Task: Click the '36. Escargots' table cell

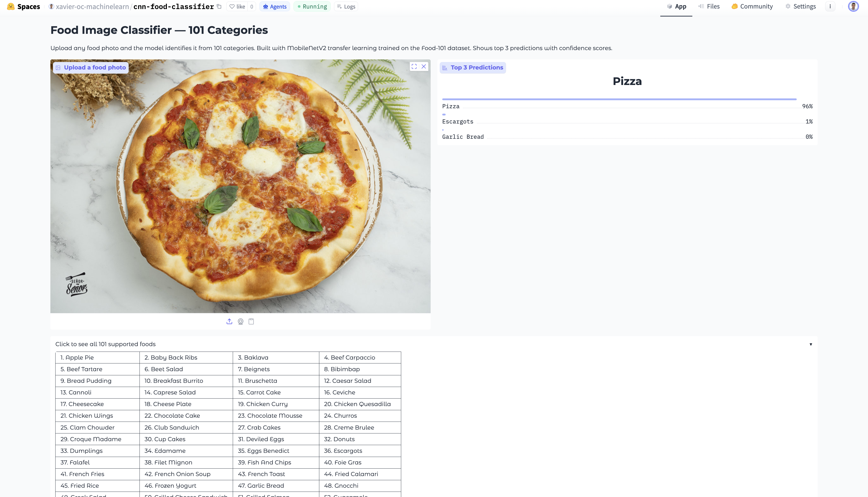Action: (360, 451)
